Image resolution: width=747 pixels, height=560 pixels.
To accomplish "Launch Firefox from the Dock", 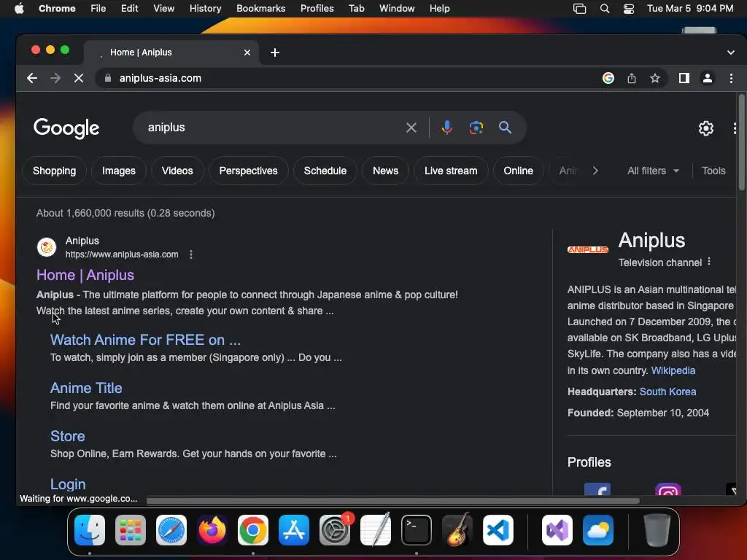I will pos(212,530).
